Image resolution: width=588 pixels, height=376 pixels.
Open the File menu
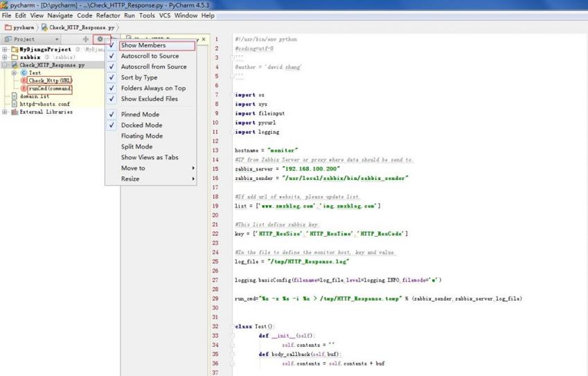(6, 15)
